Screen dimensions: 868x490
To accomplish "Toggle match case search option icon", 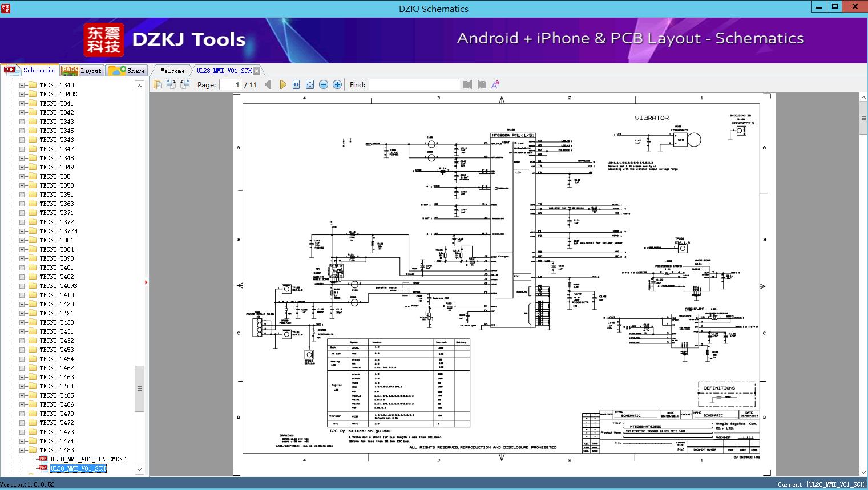I will pos(495,84).
